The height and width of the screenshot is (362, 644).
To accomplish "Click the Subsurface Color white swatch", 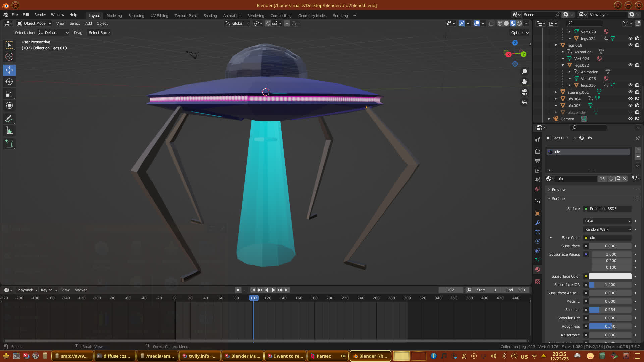I will click(x=610, y=276).
